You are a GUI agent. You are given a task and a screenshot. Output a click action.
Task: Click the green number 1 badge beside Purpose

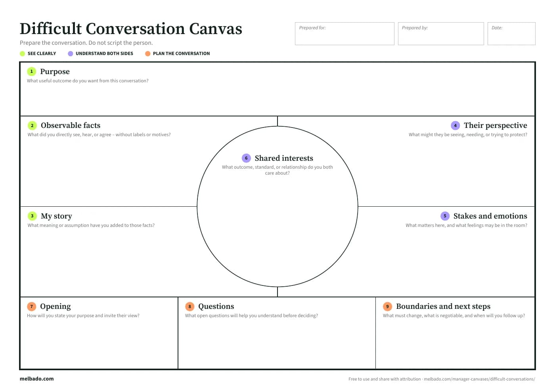pyautogui.click(x=32, y=72)
